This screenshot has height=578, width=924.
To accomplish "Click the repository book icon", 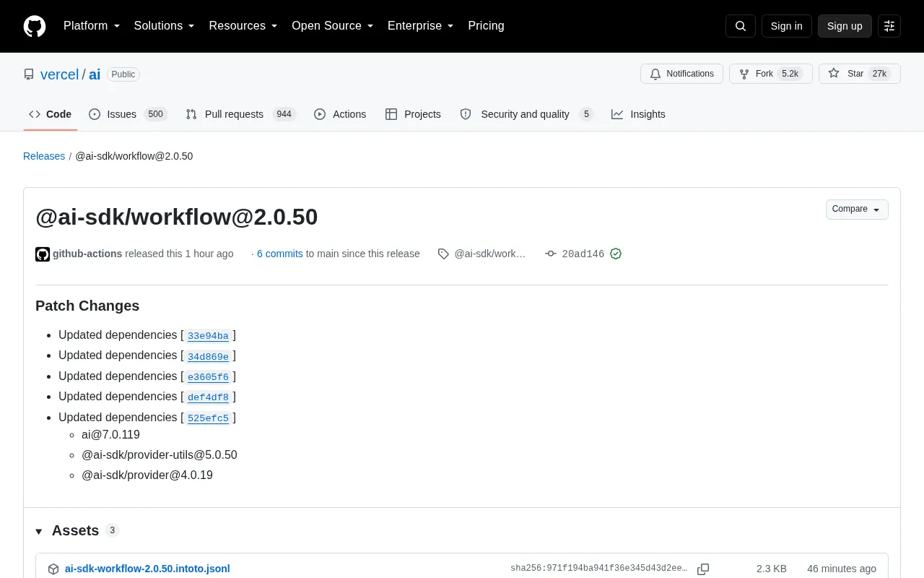I will point(29,74).
